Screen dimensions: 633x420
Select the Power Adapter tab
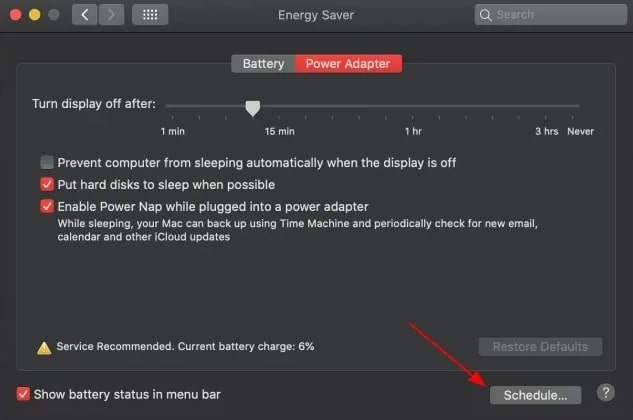point(348,64)
